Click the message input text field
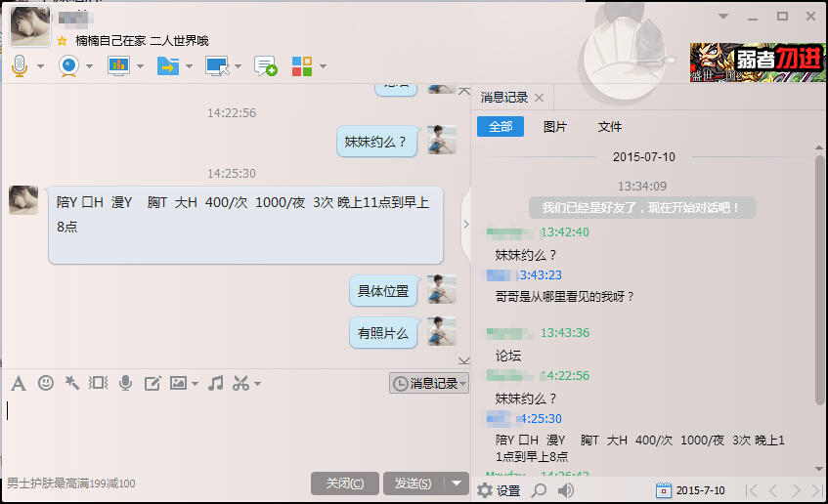 pos(235,433)
